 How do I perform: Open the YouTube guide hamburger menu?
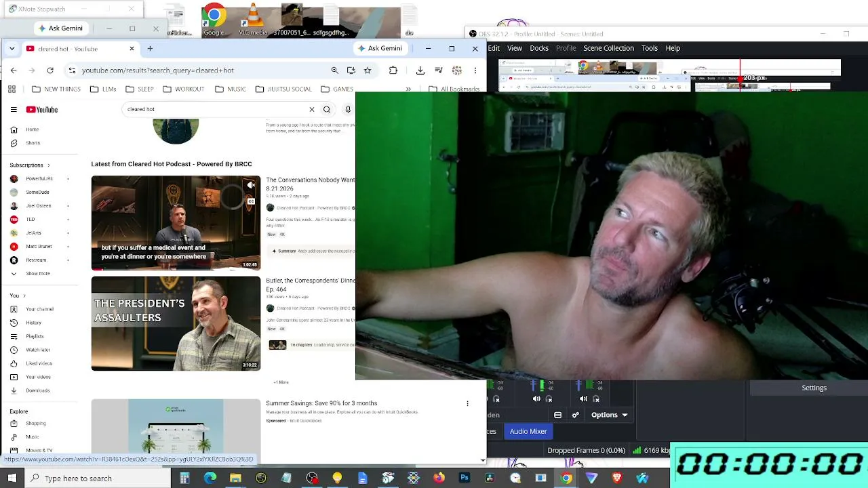click(x=14, y=109)
